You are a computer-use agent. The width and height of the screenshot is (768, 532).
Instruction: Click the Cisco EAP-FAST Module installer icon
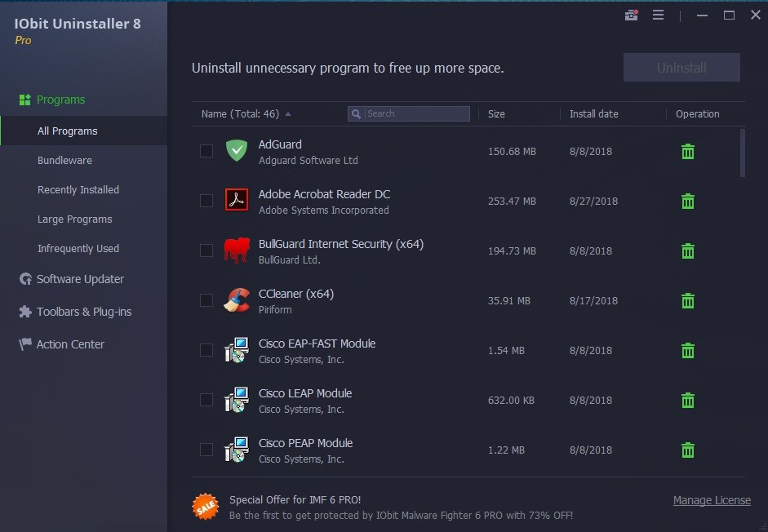pos(237,350)
